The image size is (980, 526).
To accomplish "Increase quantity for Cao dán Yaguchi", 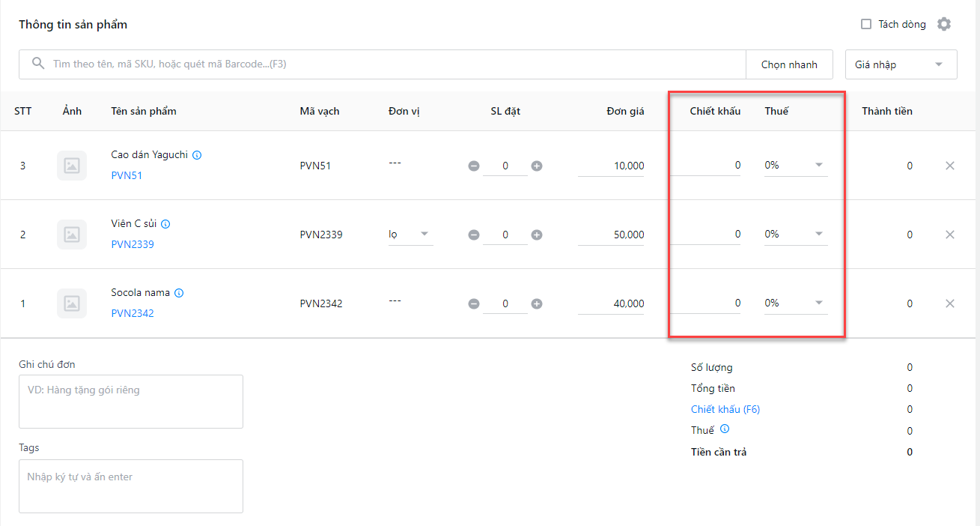I will click(x=537, y=166).
